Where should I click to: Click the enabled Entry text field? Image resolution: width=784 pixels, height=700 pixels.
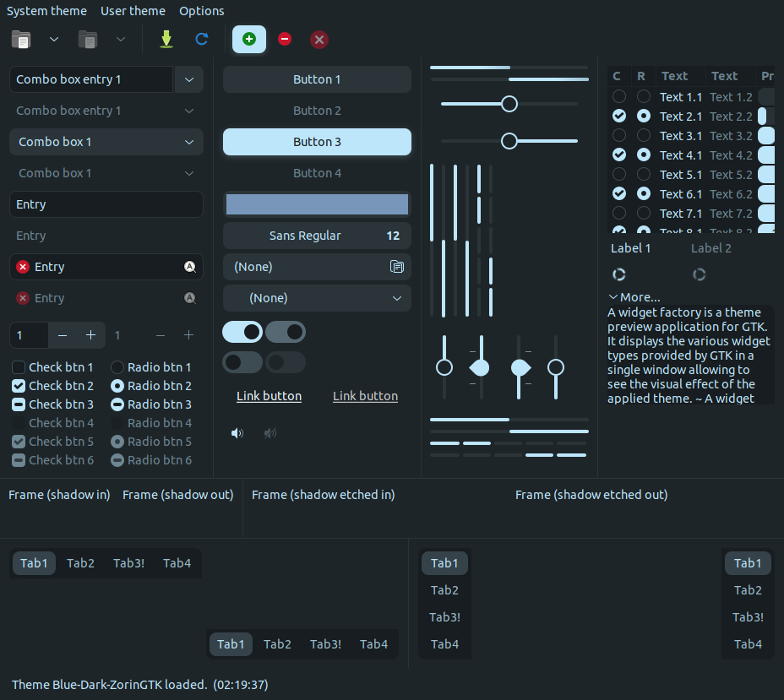point(106,204)
